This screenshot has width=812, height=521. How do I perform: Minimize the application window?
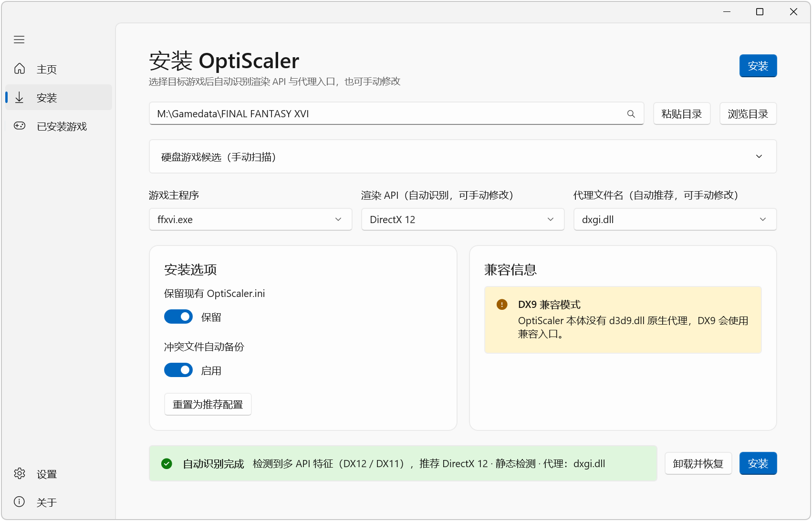tap(727, 12)
